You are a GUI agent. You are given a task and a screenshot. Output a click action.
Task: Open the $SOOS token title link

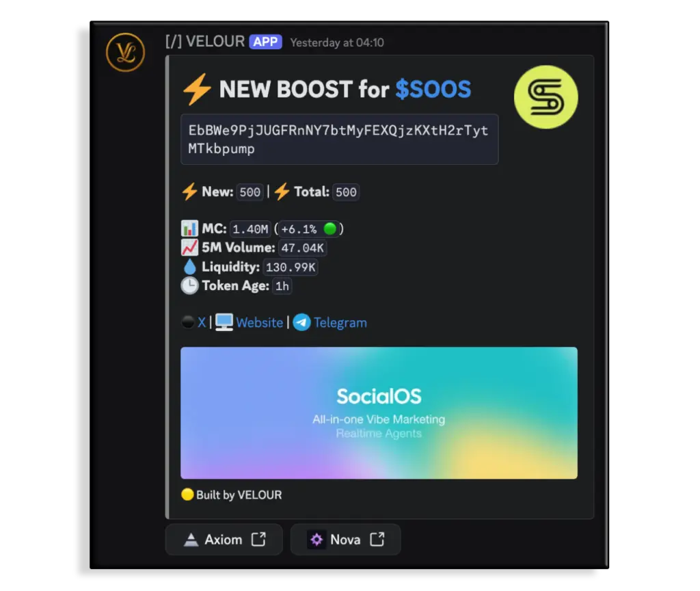[433, 89]
